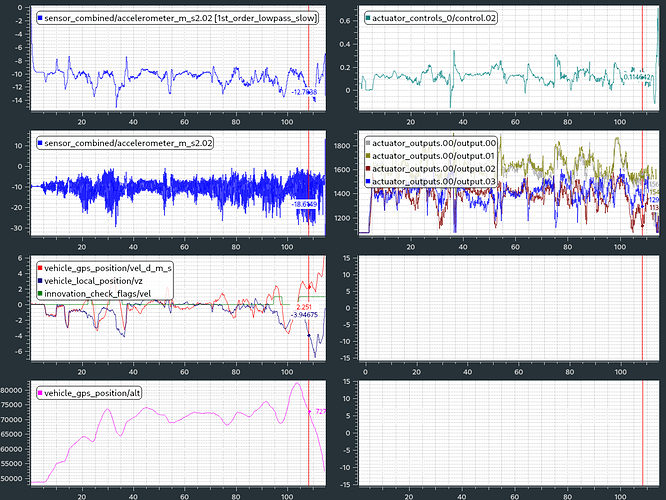Click the red time tracker in the bottom-right empty plot
The width and height of the screenshot is (666, 500).
click(643, 433)
